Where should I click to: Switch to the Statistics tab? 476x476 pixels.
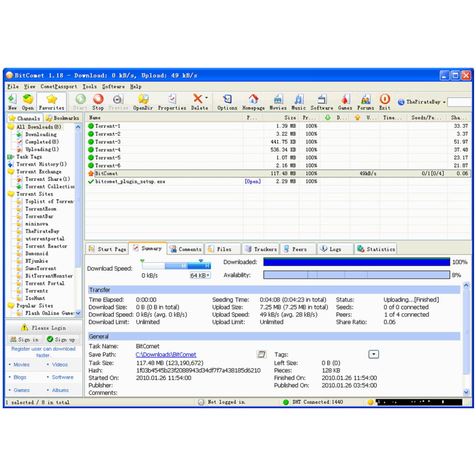tap(376, 249)
